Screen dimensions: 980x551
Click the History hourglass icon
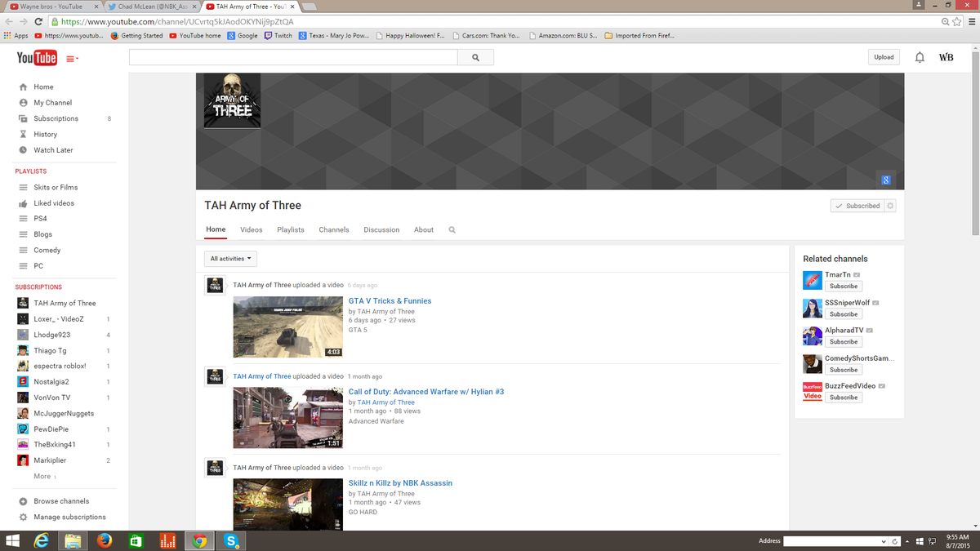click(23, 134)
